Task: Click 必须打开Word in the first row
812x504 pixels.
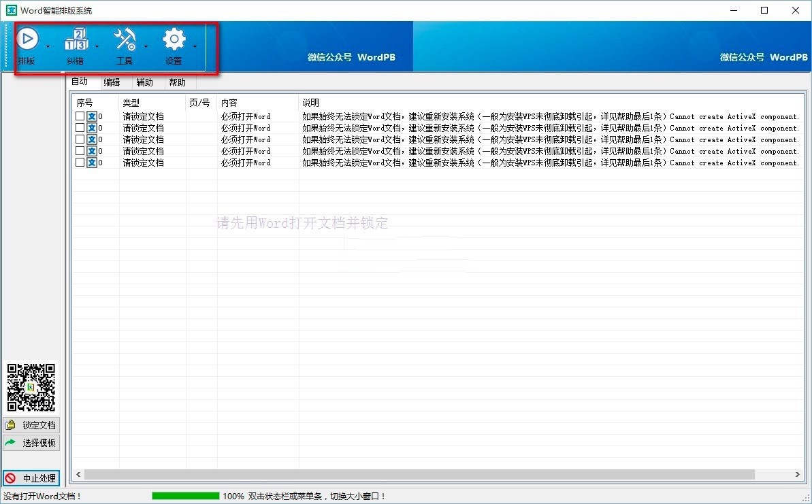Action: [246, 116]
